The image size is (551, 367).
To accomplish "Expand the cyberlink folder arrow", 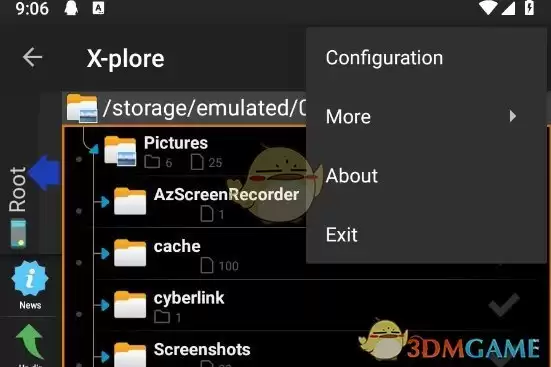I will pyautogui.click(x=104, y=305).
